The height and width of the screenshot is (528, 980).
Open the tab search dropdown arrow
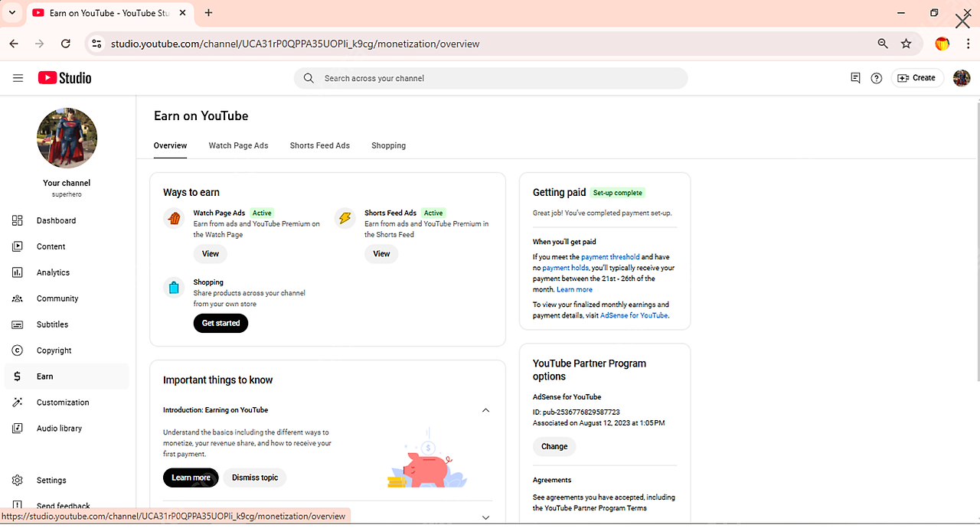coord(12,13)
